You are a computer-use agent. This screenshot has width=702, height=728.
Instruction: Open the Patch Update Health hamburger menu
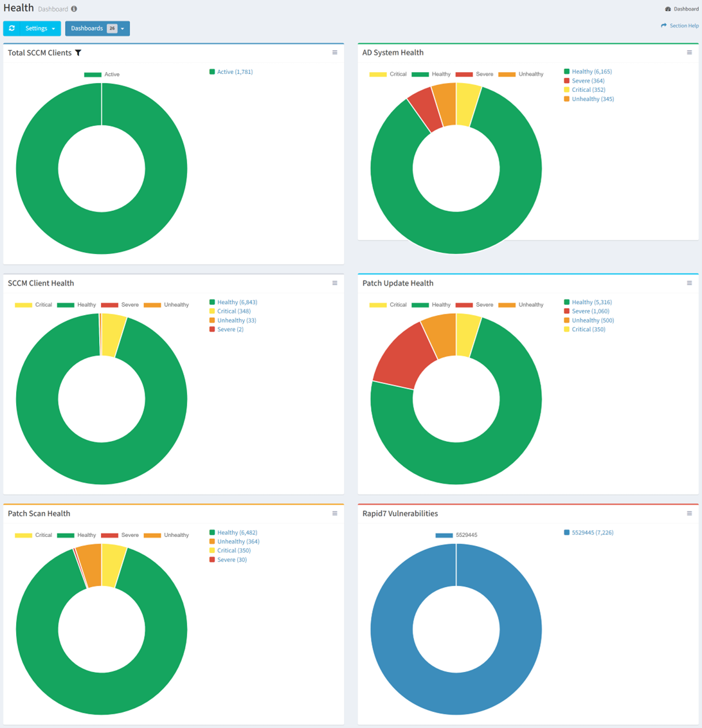pos(689,283)
